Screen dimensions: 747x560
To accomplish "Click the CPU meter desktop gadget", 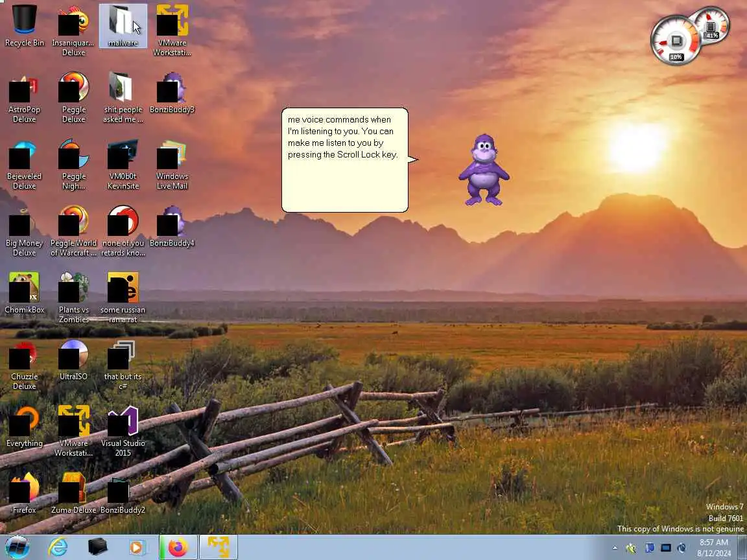I will (676, 40).
